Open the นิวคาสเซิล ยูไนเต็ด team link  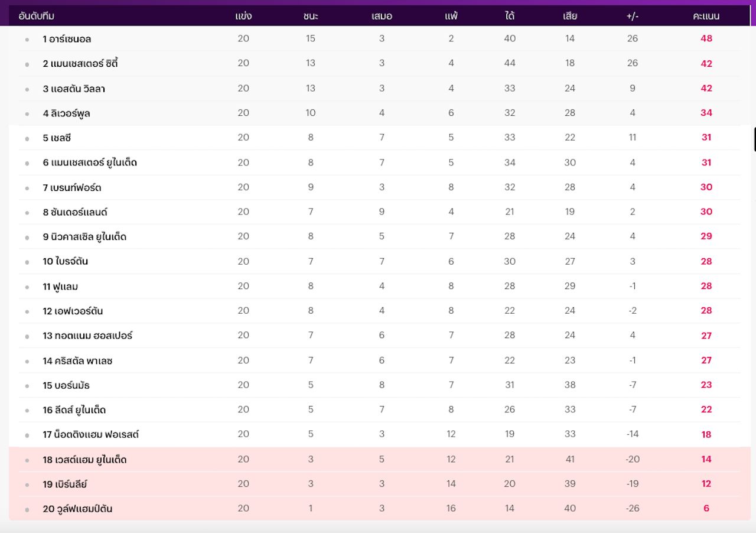(x=84, y=237)
